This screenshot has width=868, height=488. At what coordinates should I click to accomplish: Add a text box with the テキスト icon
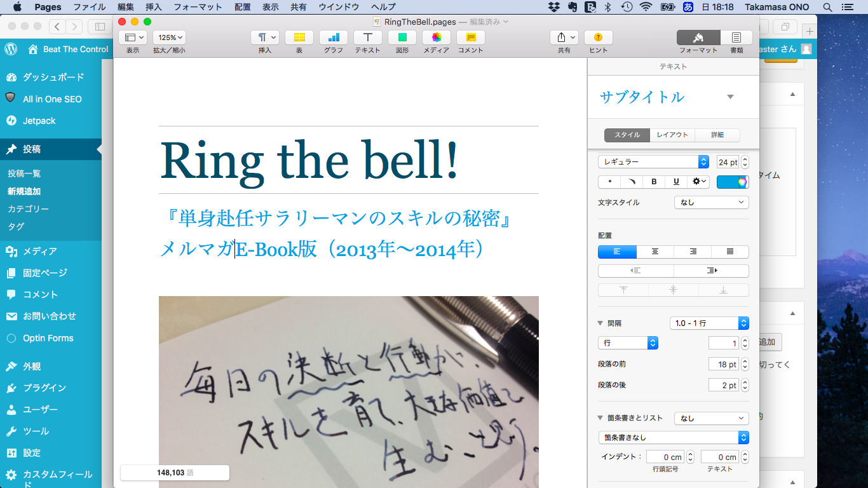[368, 37]
